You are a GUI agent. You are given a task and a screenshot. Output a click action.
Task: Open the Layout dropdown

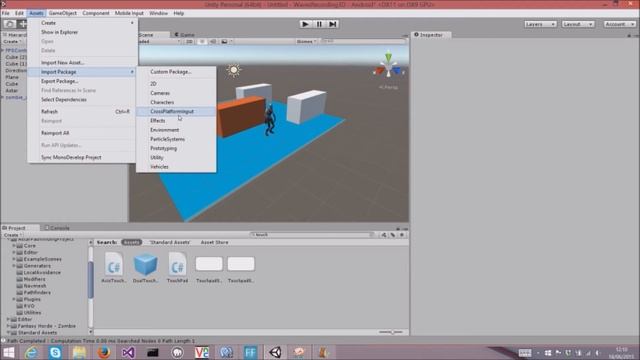(578, 24)
